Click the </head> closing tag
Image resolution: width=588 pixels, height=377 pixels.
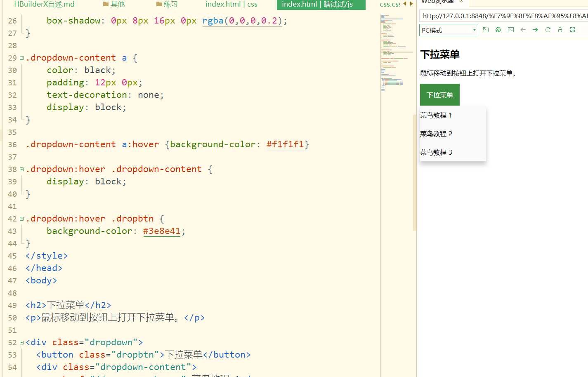pos(44,268)
